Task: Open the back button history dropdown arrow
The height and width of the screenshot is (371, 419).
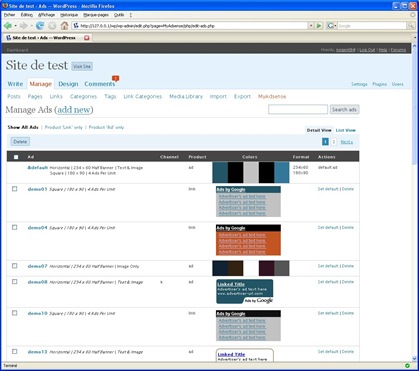Action: point(15,26)
